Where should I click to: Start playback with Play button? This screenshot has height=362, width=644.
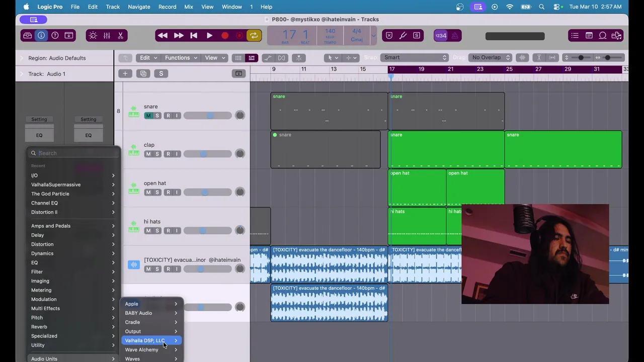pos(209,36)
